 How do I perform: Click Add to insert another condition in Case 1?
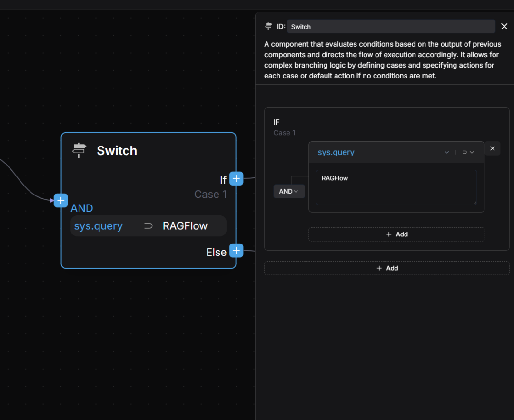pyautogui.click(x=396, y=234)
